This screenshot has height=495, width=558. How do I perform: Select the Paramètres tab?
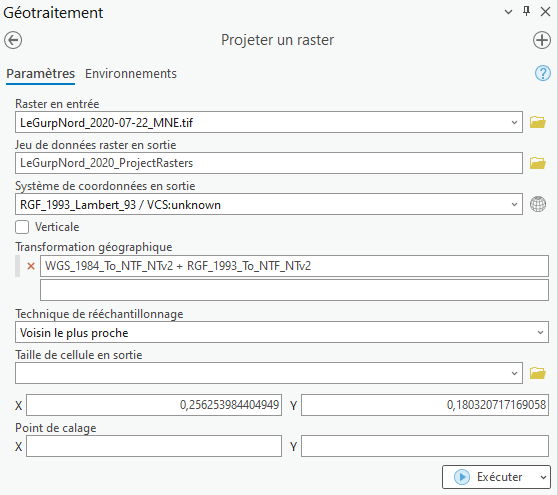[x=41, y=74]
